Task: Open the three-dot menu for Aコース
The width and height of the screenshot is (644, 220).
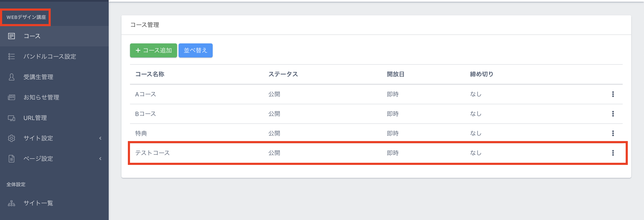Action: (613, 94)
